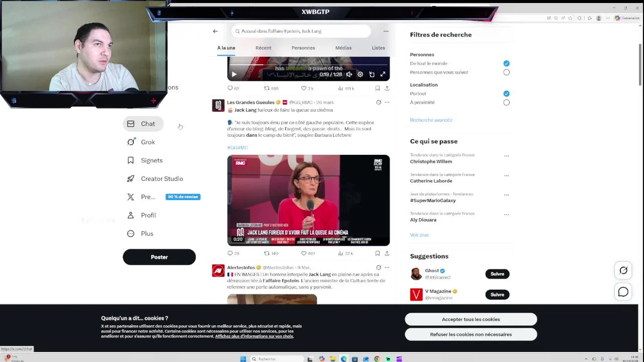Image resolution: width=644 pixels, height=362 pixels.
Task: Open Creator Studio in sidebar
Action: [x=155, y=178]
